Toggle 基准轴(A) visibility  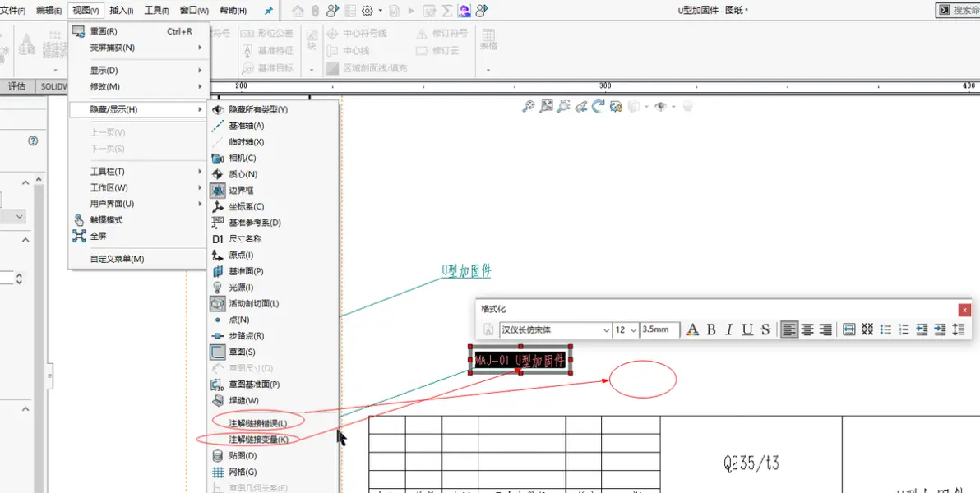click(x=273, y=126)
